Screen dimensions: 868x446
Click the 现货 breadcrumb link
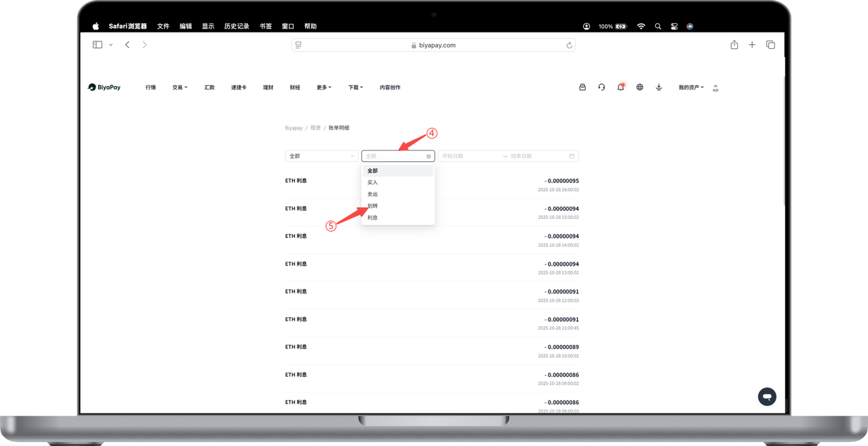tap(315, 128)
